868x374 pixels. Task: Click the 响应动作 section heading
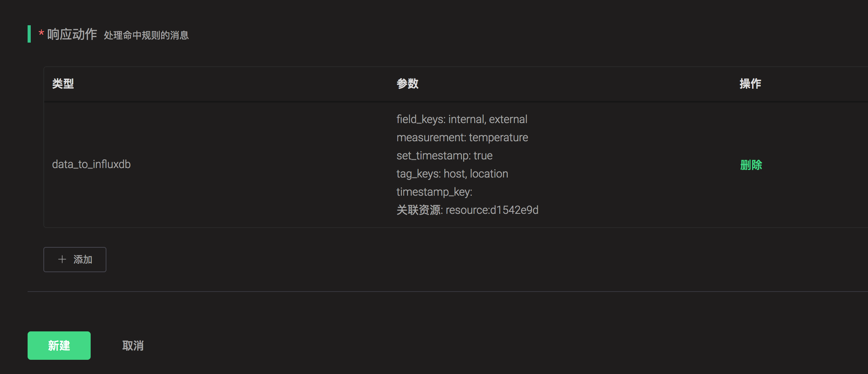tap(72, 34)
